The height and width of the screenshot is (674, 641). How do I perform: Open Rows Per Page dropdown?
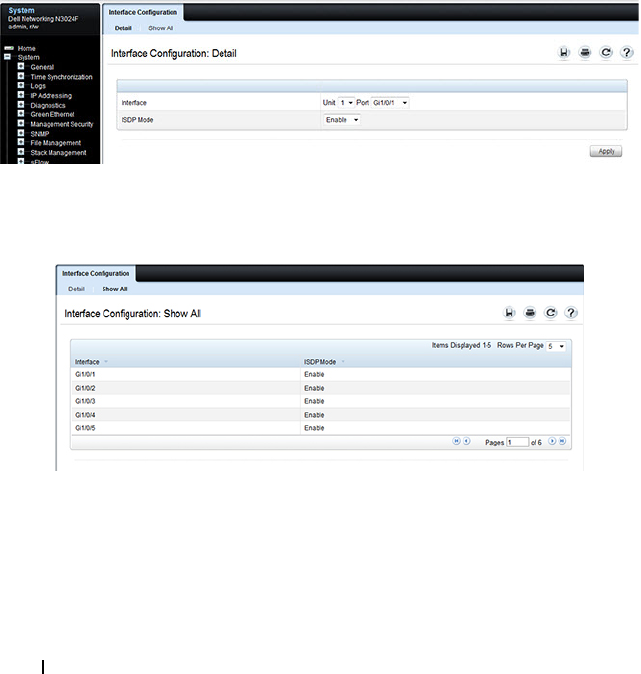click(556, 346)
